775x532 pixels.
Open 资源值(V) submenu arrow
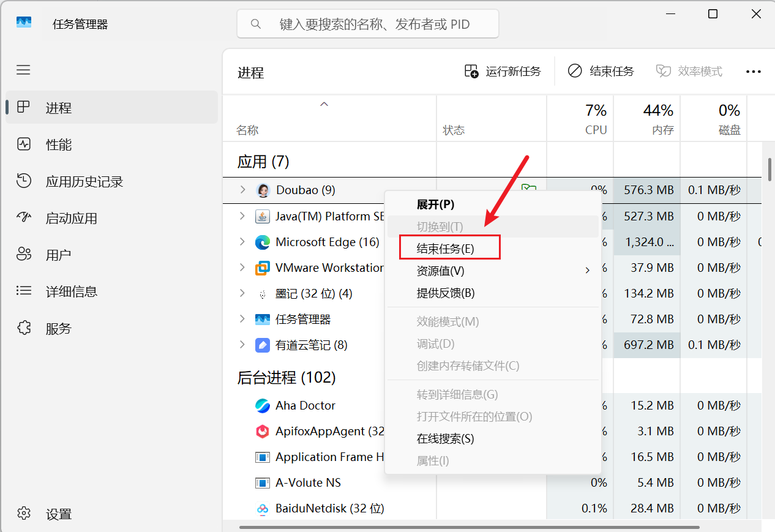coord(588,270)
